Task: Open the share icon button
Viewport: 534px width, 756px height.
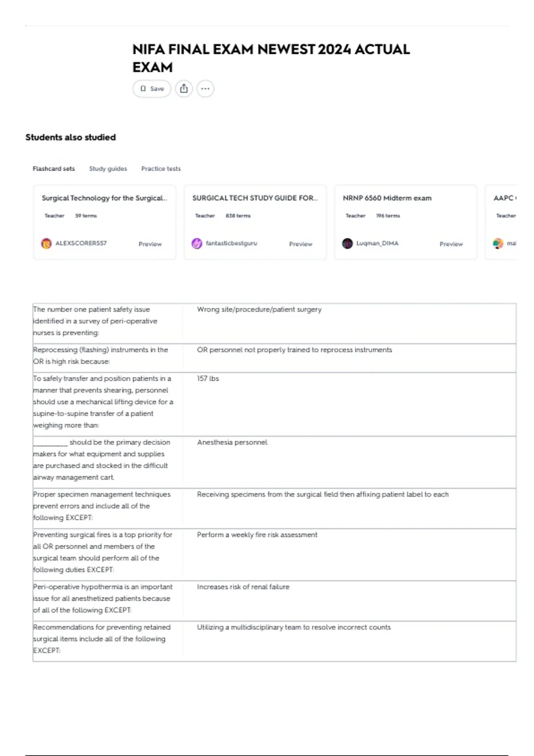Action: tap(184, 88)
